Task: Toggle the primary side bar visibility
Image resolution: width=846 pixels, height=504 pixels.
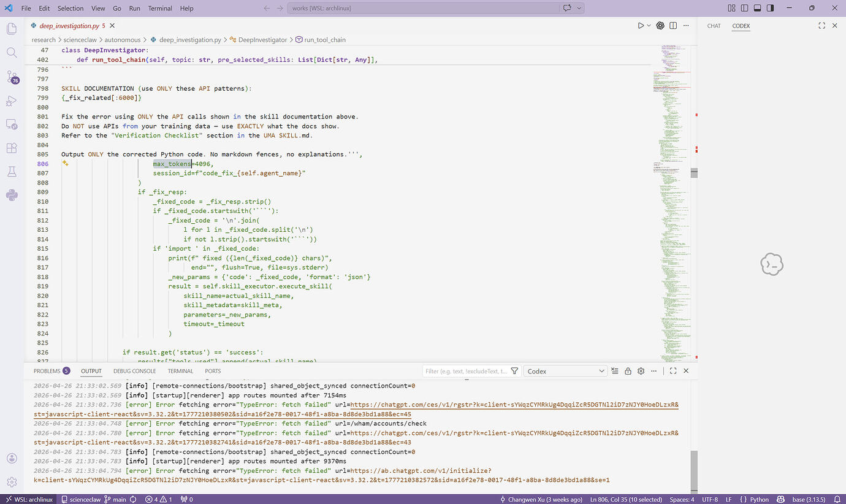Action: (x=744, y=9)
